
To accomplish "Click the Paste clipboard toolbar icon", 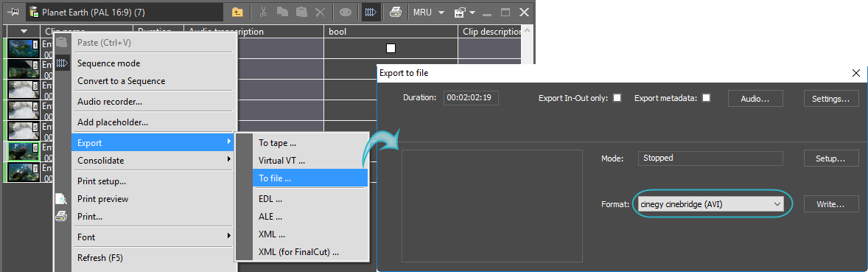I will (x=301, y=12).
